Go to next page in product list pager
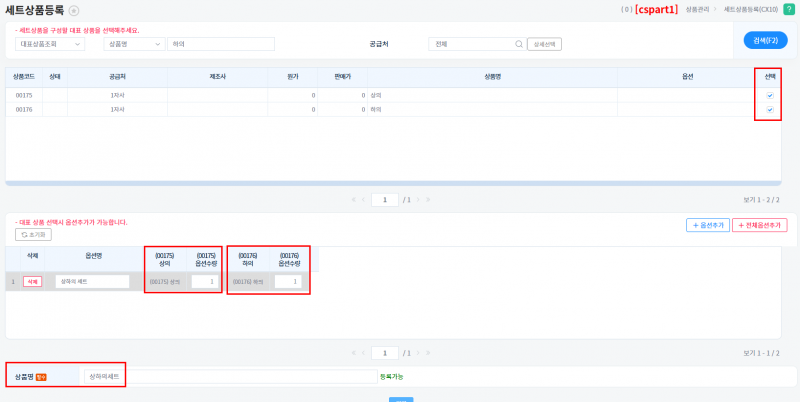 tap(418, 200)
